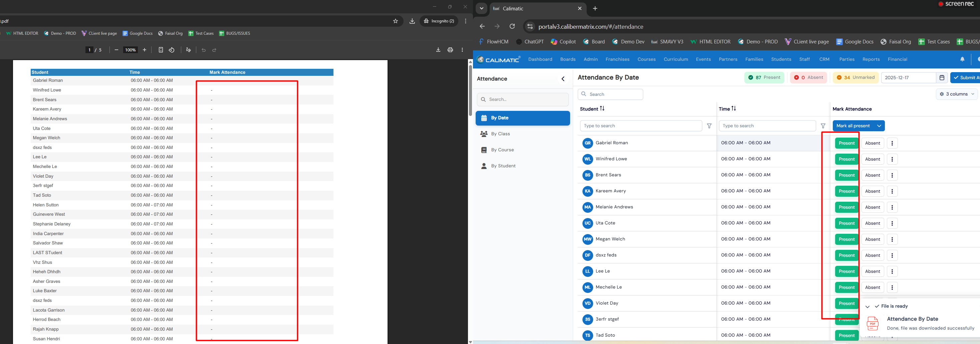Click the notifications bell icon
Image resolution: width=980 pixels, height=344 pixels.
point(962,59)
